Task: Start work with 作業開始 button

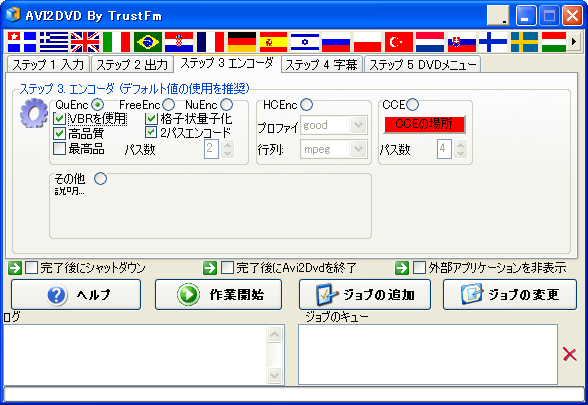Action: coord(218,295)
